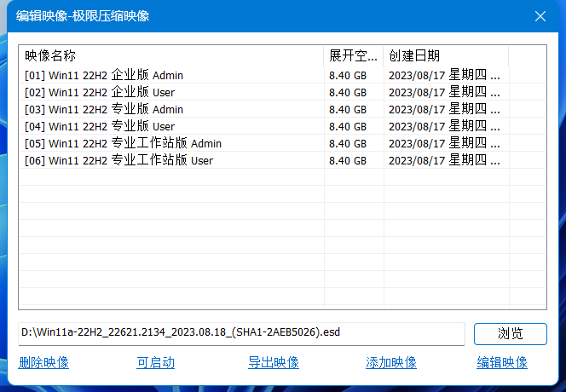566x392 pixels.
Task: Sort by the 映像名称 column header
Action: coord(171,55)
